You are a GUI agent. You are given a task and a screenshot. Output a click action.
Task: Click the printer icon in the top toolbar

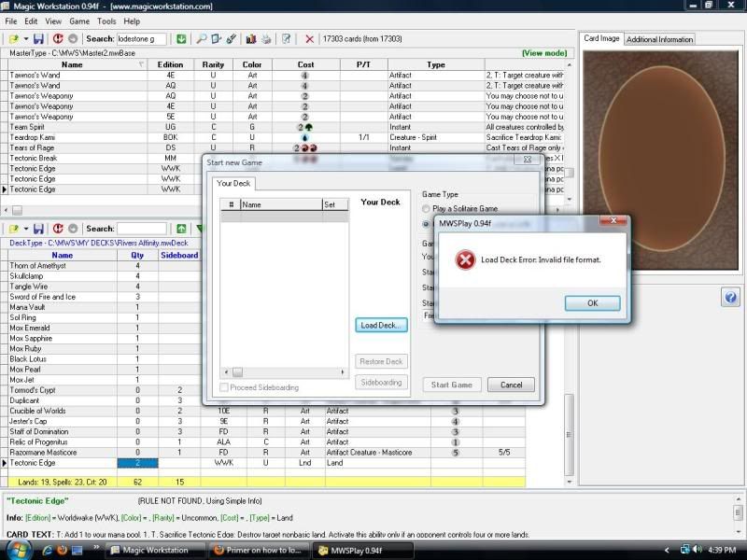point(266,39)
